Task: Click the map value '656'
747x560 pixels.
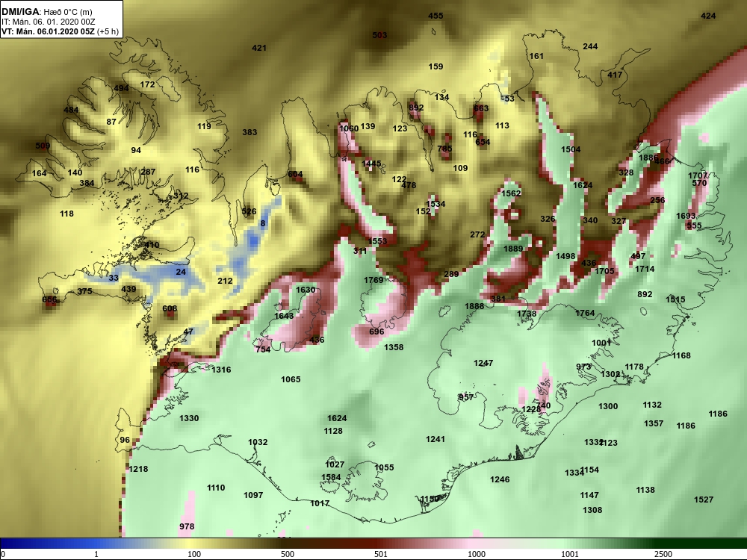Action: 49,299
